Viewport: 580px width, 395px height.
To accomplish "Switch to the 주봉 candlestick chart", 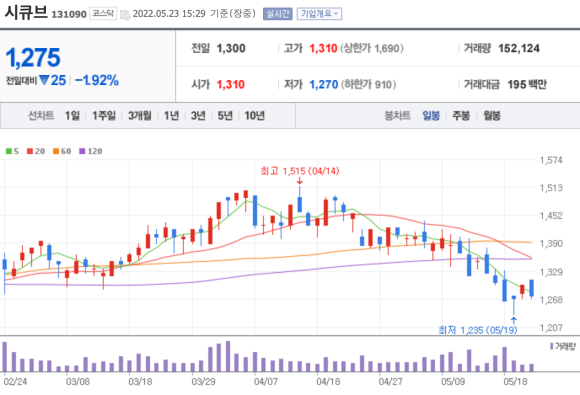I will pyautogui.click(x=461, y=116).
